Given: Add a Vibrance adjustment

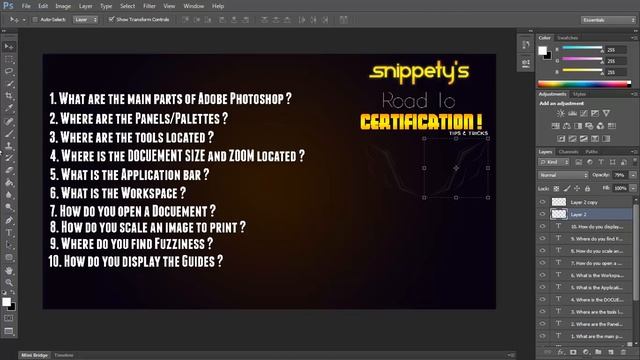Looking at the screenshot, I should 607,113.
